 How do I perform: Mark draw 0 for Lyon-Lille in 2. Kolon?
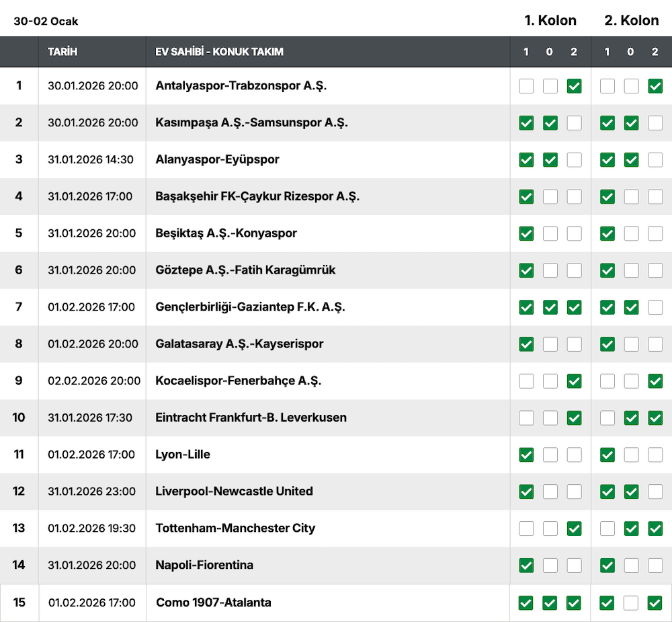coord(631,455)
